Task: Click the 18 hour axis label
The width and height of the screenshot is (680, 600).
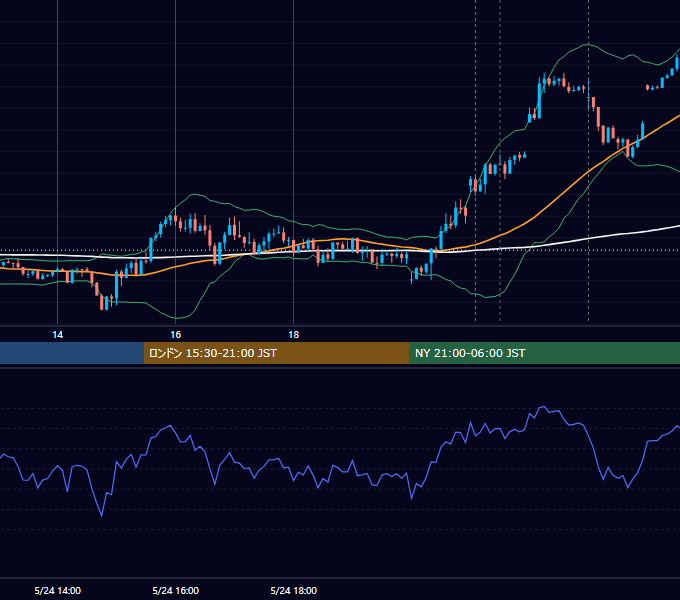Action: [x=294, y=335]
